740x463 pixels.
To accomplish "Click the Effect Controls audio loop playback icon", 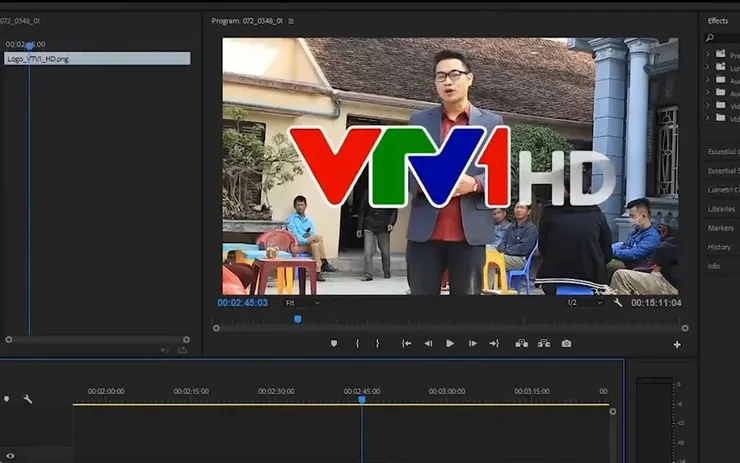I will pos(164,350).
